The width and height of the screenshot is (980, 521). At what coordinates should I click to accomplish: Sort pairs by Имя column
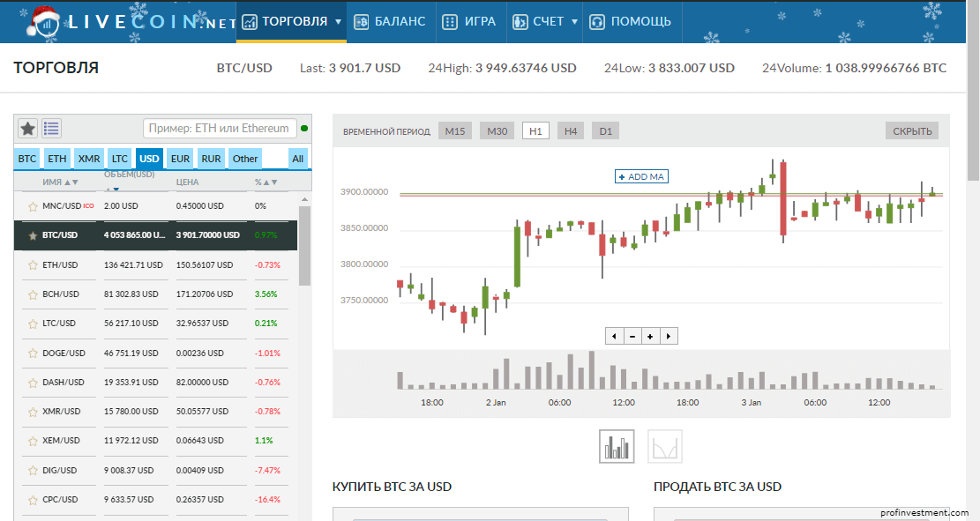(x=60, y=182)
